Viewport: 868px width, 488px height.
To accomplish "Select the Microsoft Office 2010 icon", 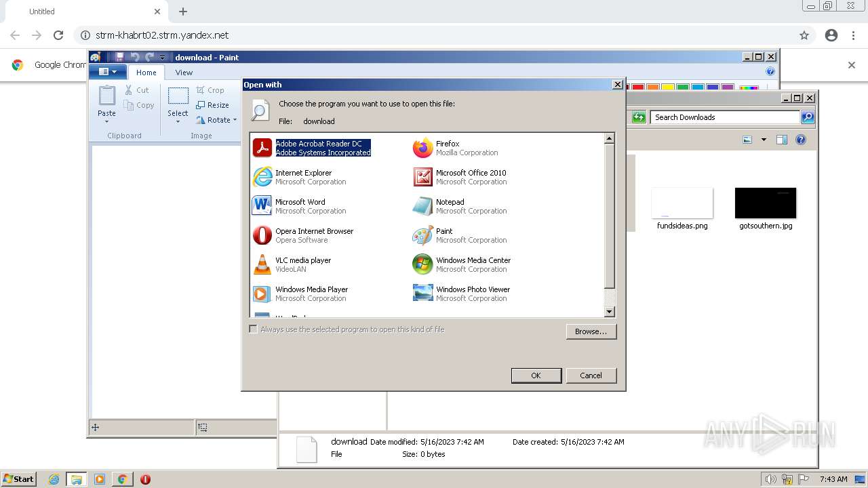I will coord(422,177).
